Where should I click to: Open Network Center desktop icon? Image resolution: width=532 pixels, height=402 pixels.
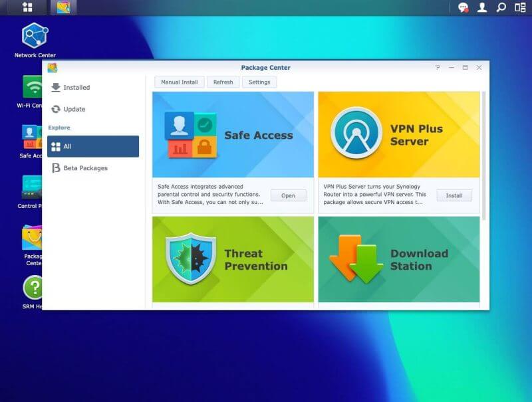35,40
